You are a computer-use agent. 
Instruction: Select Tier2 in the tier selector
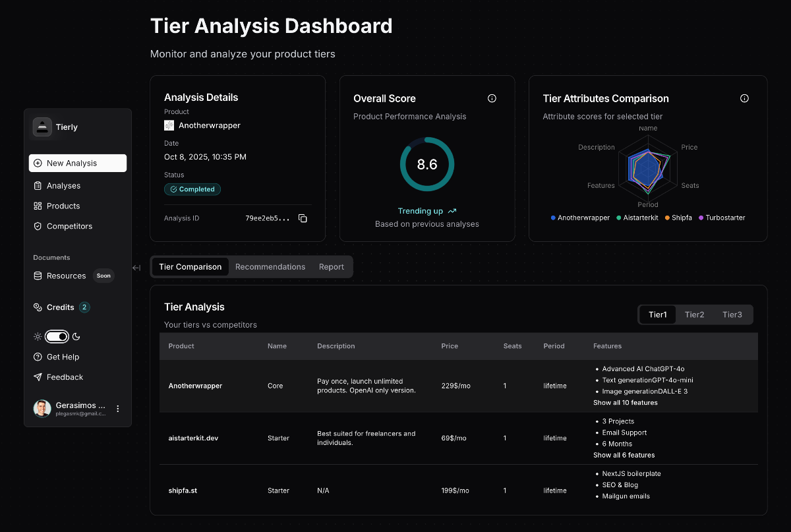pos(694,314)
